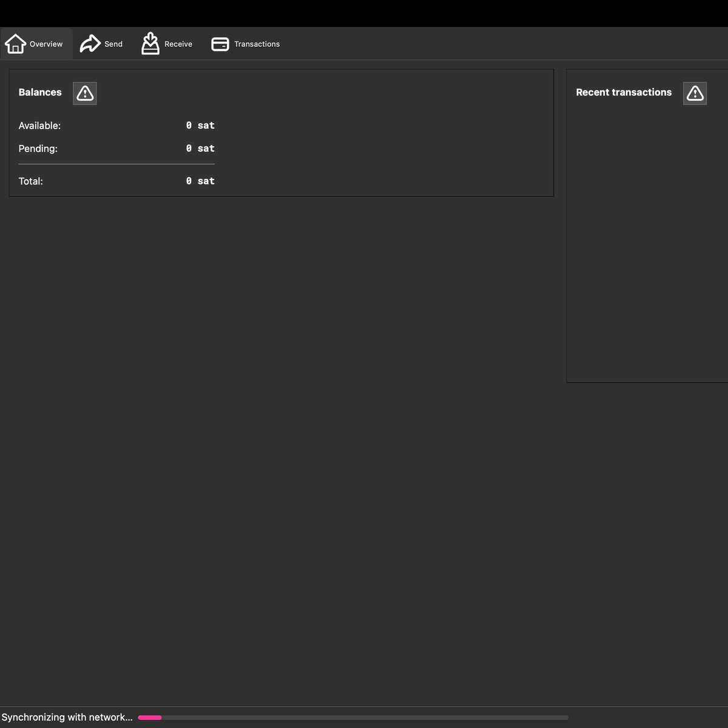
Task: Open the Overview tab
Action: [36, 44]
